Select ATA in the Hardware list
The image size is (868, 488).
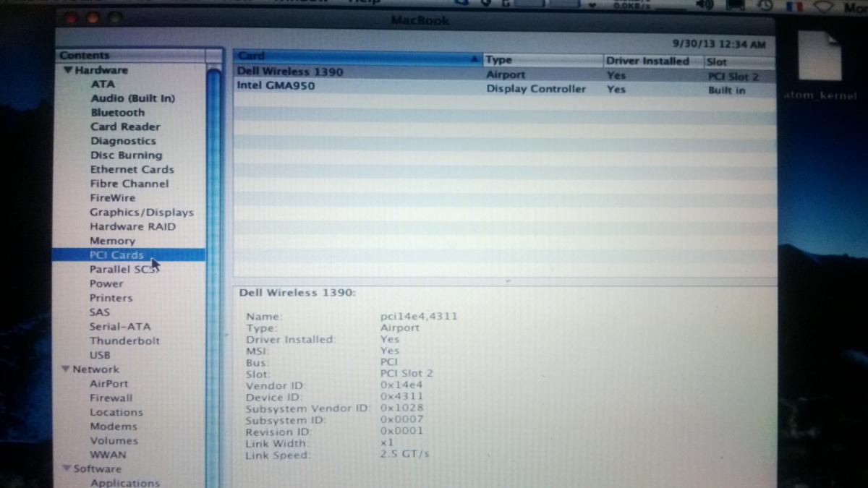tap(103, 84)
